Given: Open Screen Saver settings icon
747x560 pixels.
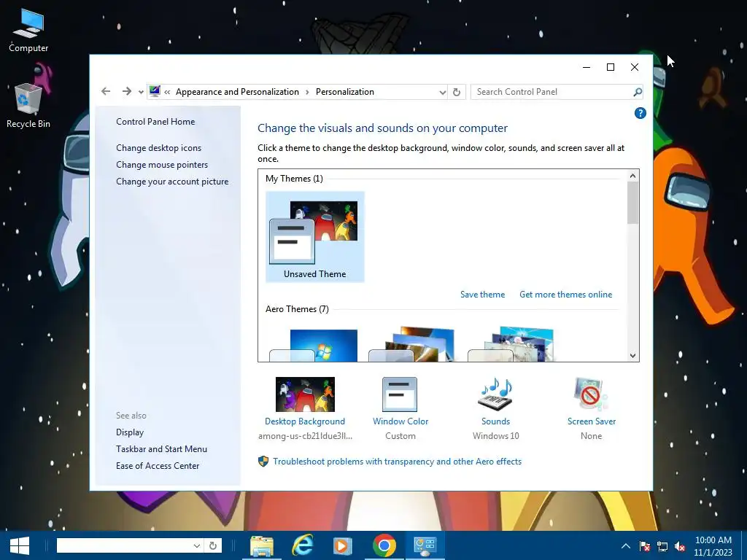Looking at the screenshot, I should pos(591,394).
